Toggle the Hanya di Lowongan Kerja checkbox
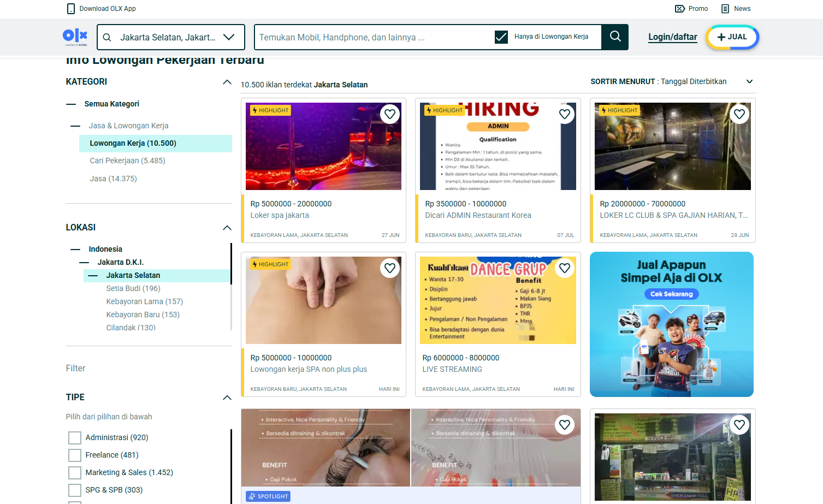This screenshot has height=504, width=823. 501,37
